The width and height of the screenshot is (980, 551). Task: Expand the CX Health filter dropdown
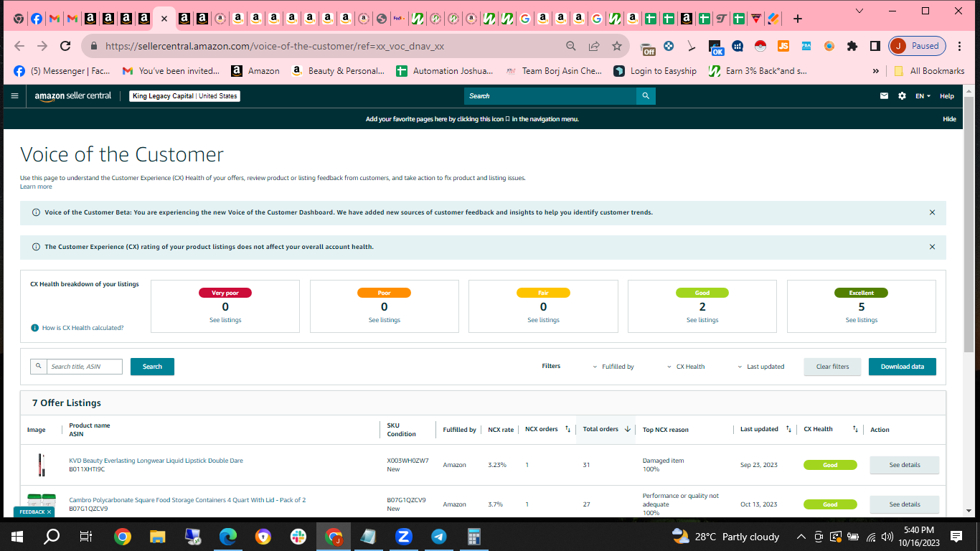[686, 367]
